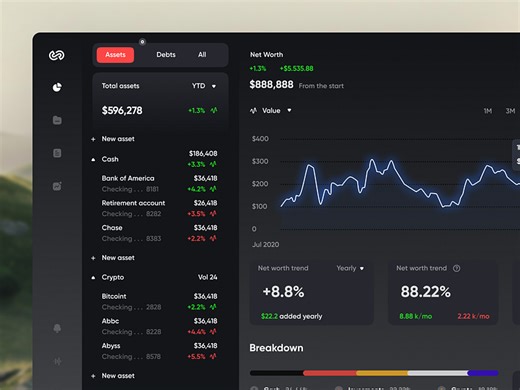Image resolution: width=520 pixels, height=390 pixels.
Task: Open Abbc asset entry
Action: pyautogui.click(x=159, y=326)
